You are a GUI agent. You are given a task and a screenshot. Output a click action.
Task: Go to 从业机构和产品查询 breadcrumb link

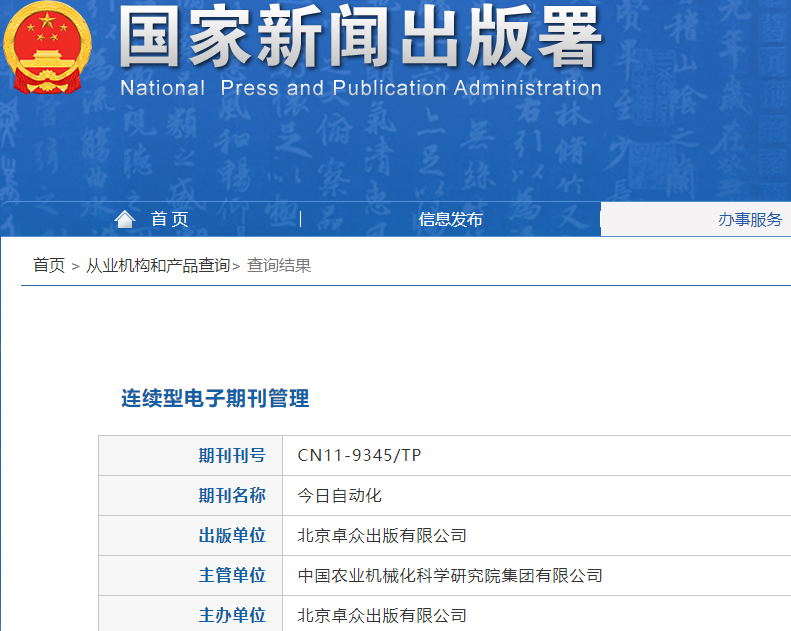pos(158,265)
